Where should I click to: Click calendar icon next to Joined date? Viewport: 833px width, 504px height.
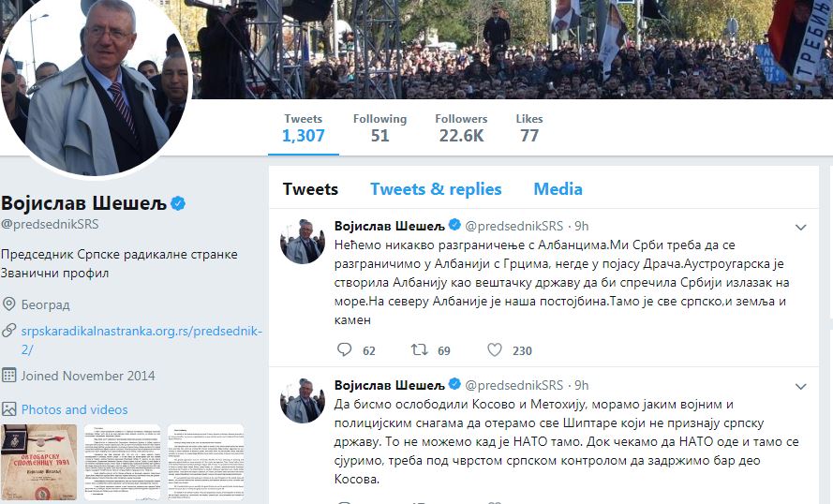point(9,376)
